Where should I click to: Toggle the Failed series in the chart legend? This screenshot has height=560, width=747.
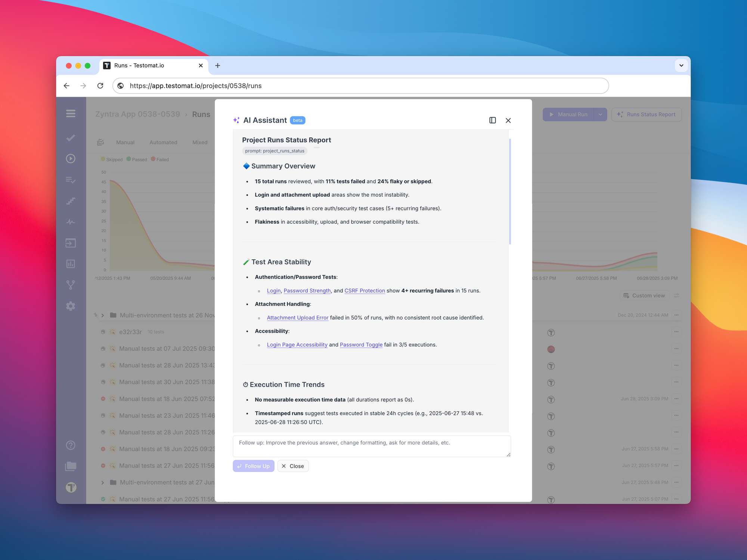tap(160, 160)
